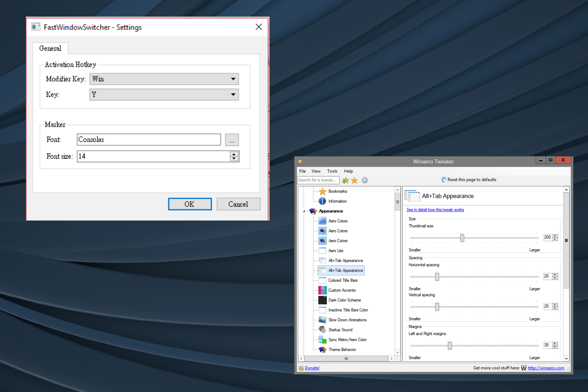Viewport: 588px width, 392px height.
Task: Click the Slow Down Animations icon
Action: pyautogui.click(x=322, y=320)
